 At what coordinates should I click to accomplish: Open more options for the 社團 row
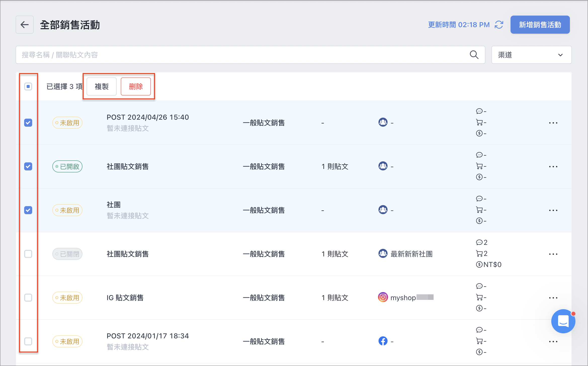click(x=553, y=210)
